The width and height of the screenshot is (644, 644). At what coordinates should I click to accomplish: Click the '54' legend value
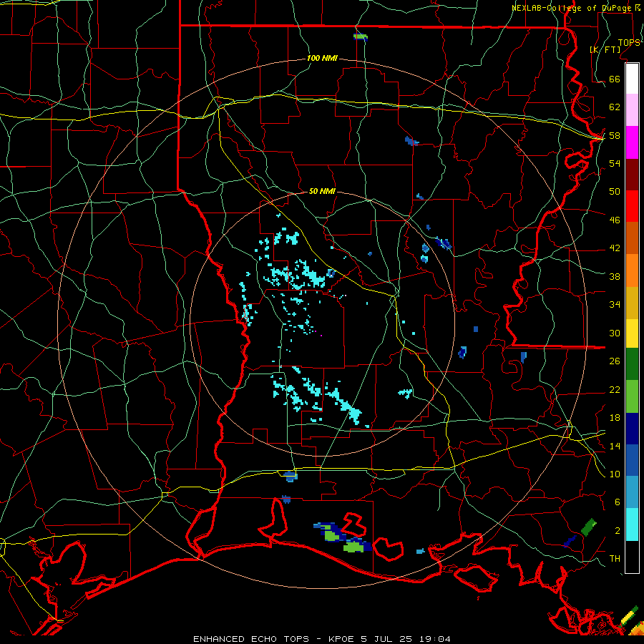pyautogui.click(x=615, y=163)
